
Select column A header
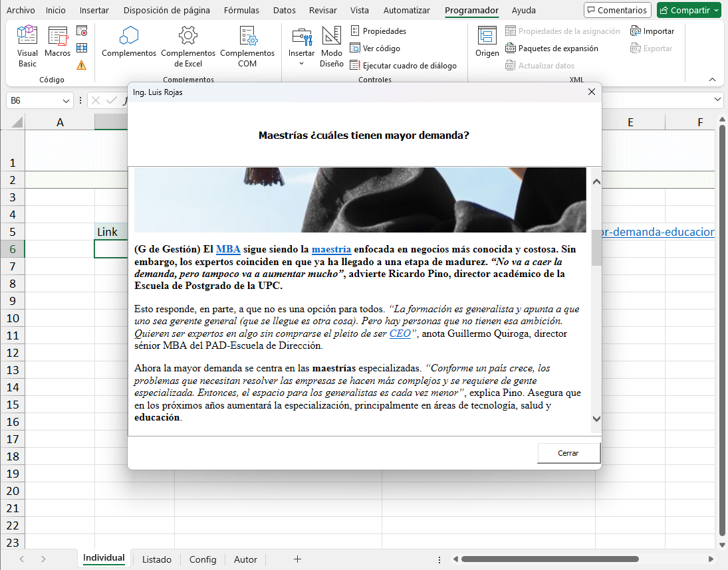coord(60,122)
